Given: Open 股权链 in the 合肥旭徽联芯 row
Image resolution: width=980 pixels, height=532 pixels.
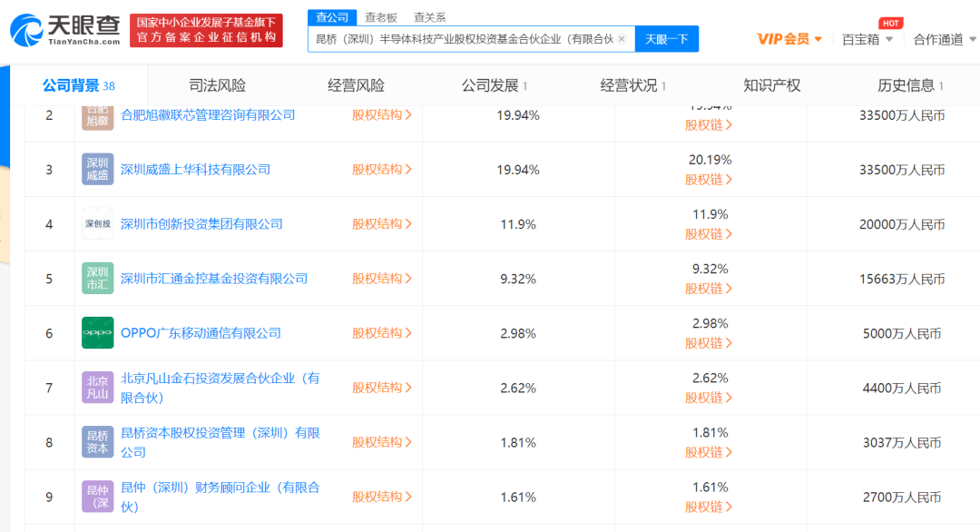Looking at the screenshot, I should 708,125.
